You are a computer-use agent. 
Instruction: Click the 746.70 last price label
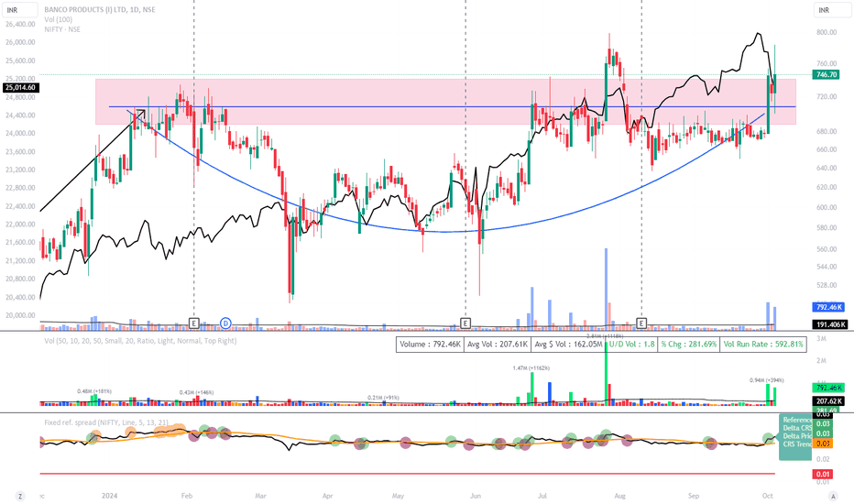(x=827, y=74)
